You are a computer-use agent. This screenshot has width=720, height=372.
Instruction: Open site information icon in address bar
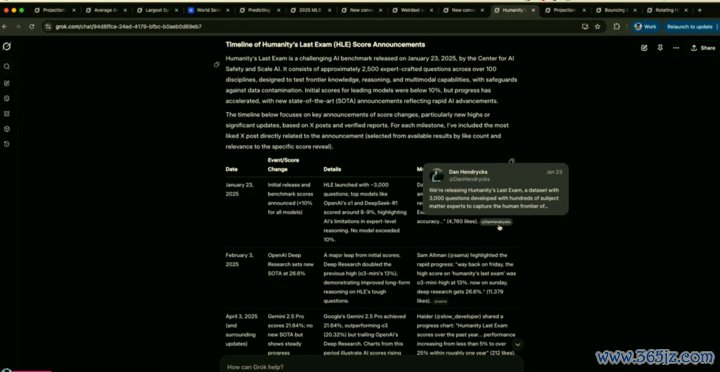(x=48, y=27)
